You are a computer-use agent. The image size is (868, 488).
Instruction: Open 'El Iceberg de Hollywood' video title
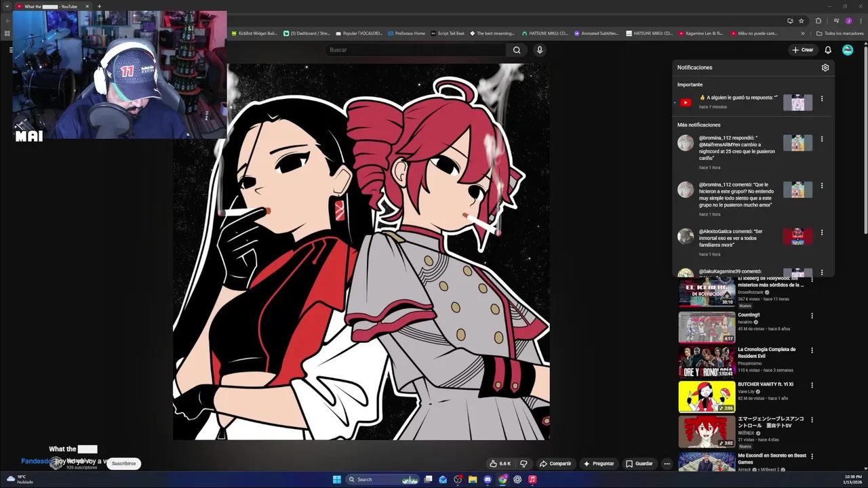pos(771,281)
